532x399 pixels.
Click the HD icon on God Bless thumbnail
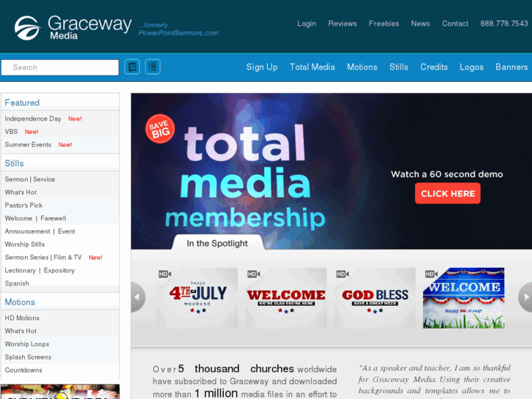pos(342,274)
